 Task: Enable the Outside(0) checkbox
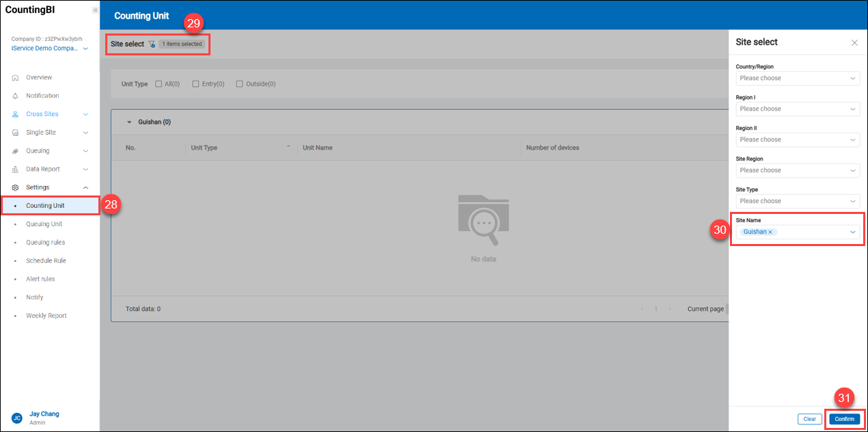[239, 84]
